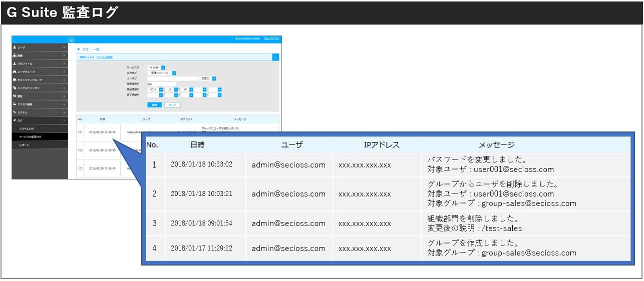
Task: Click the グループからユーザを削除しました message cell
Action: [526, 193]
